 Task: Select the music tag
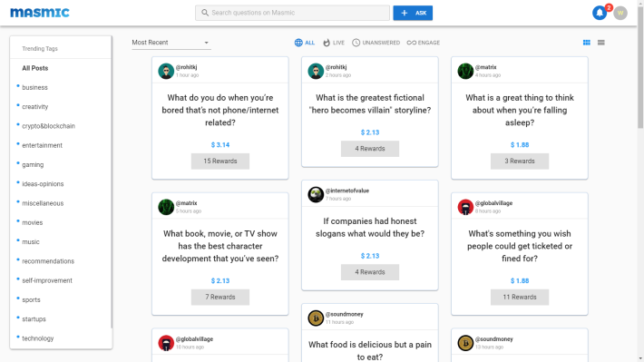[31, 242]
